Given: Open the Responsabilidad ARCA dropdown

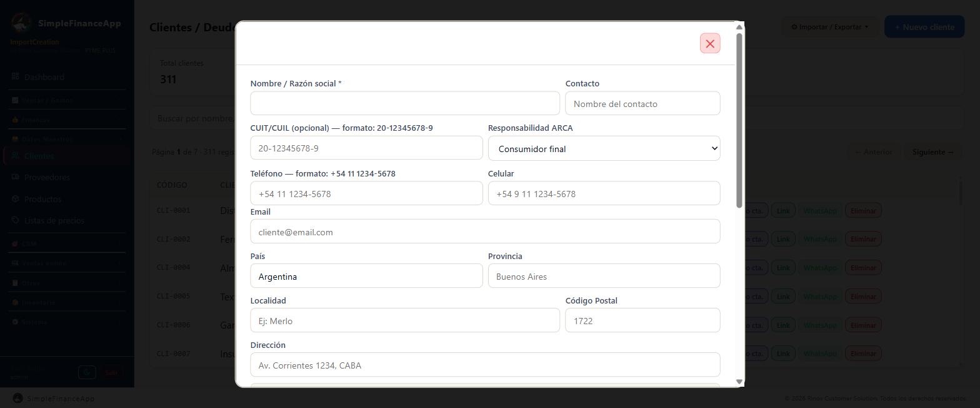Looking at the screenshot, I should (604, 148).
